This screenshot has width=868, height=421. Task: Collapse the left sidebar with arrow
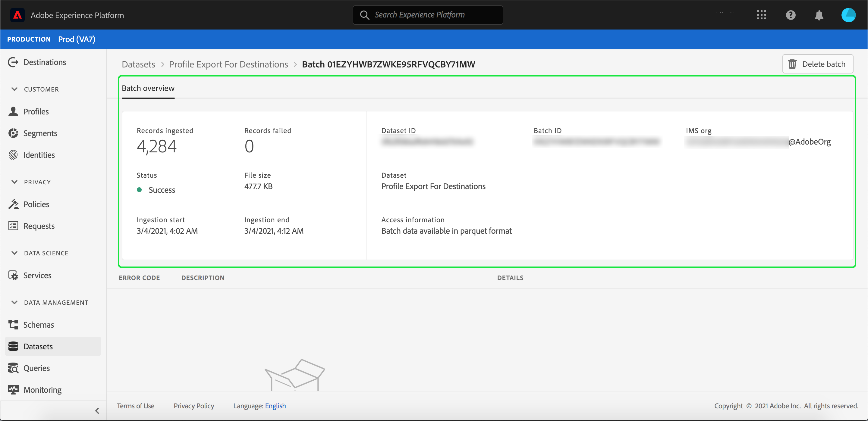[97, 410]
